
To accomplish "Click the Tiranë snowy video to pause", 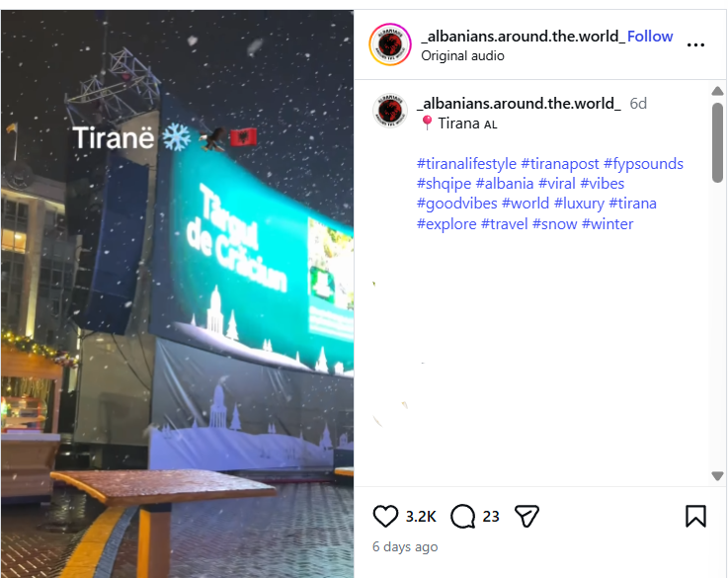I will (177, 293).
